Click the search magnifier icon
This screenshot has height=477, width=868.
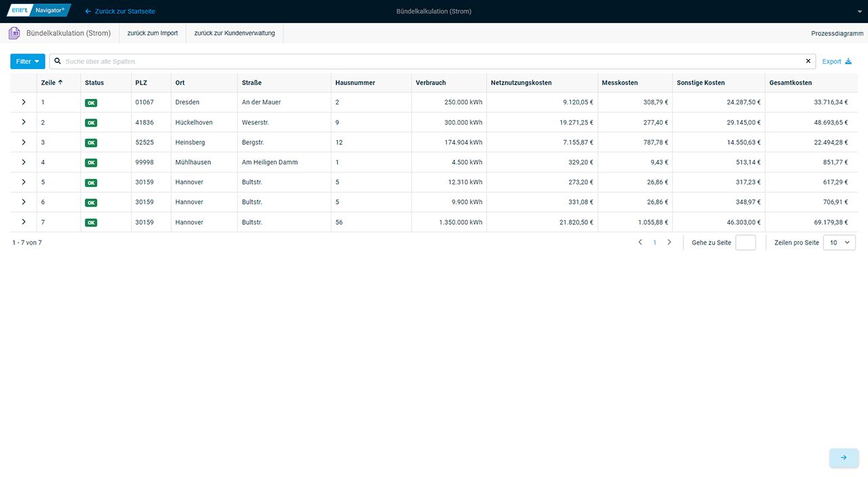point(58,61)
